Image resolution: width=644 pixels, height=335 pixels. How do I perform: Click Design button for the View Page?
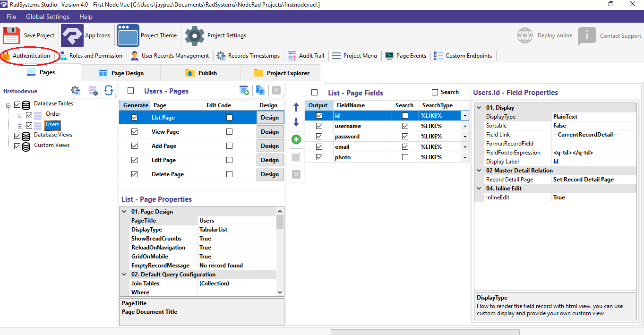coord(270,131)
